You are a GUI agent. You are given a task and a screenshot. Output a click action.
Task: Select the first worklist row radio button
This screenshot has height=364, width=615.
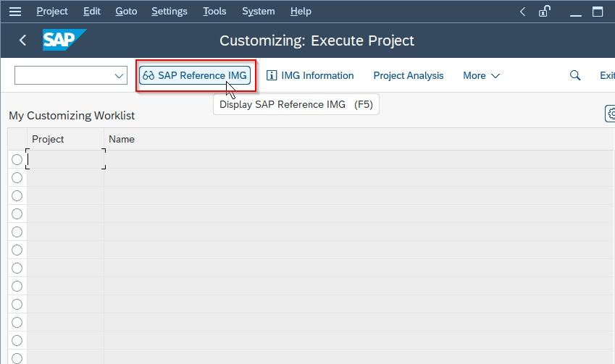pyautogui.click(x=17, y=159)
